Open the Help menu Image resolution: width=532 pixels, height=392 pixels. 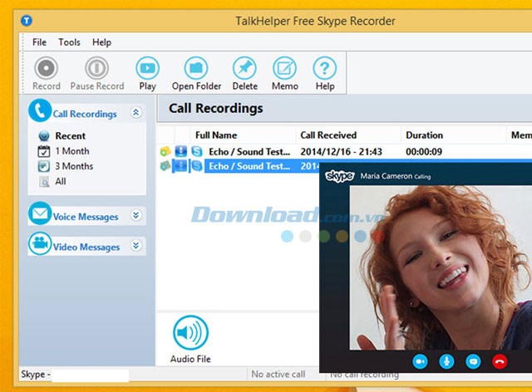point(101,42)
